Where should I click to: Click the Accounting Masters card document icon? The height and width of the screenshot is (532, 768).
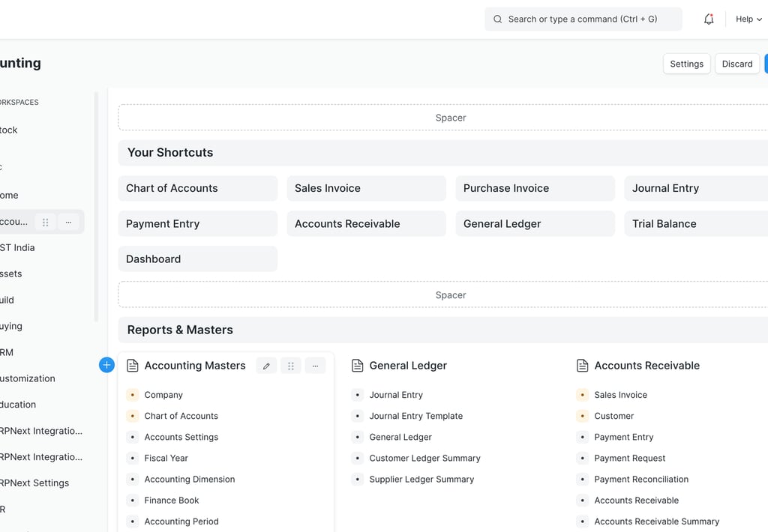[133, 366]
